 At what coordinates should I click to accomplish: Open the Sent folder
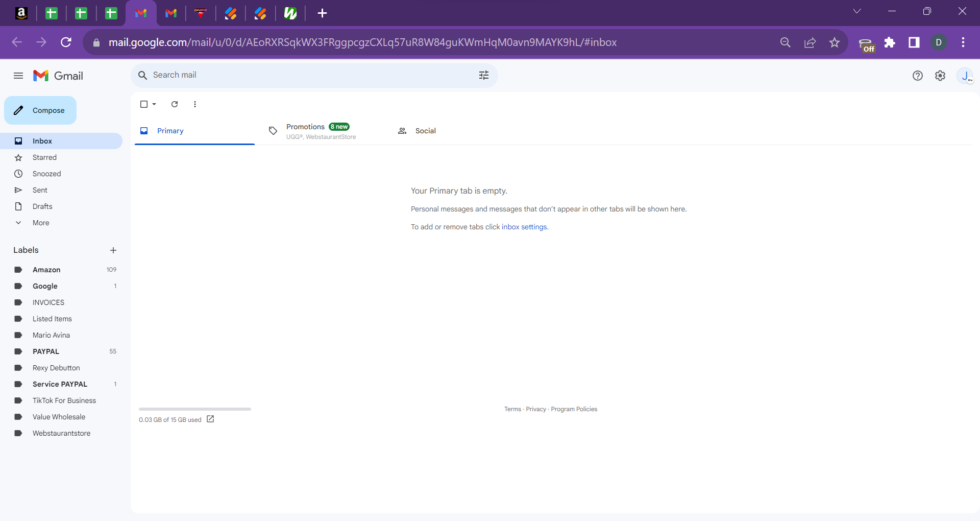point(61,190)
